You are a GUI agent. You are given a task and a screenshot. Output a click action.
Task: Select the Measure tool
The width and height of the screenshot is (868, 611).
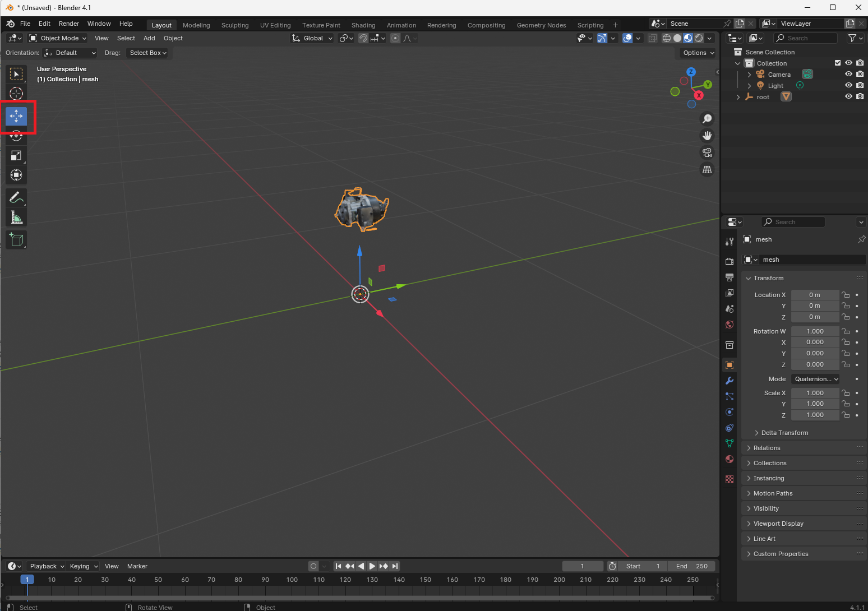tap(16, 217)
